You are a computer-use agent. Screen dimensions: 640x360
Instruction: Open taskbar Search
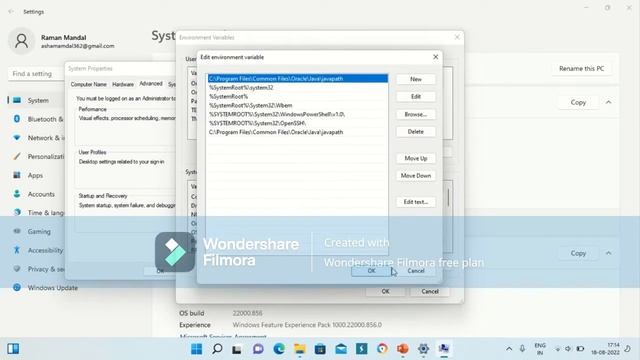coord(217,349)
